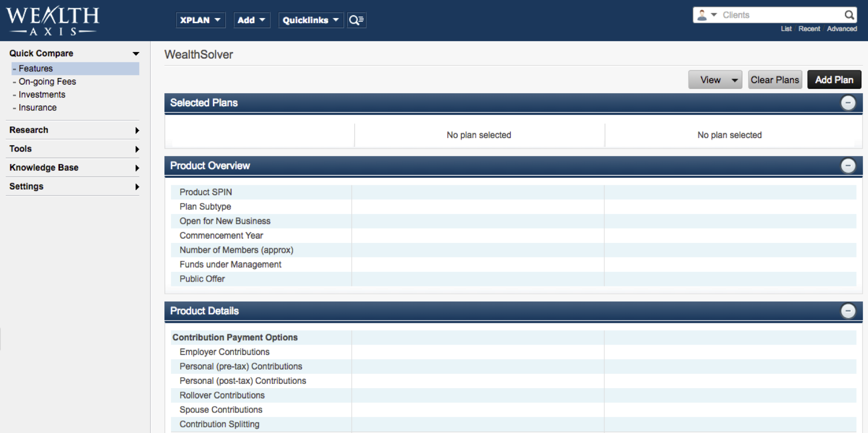Click the 'Rollover Contributions' row label
The width and height of the screenshot is (868, 433).
point(222,395)
